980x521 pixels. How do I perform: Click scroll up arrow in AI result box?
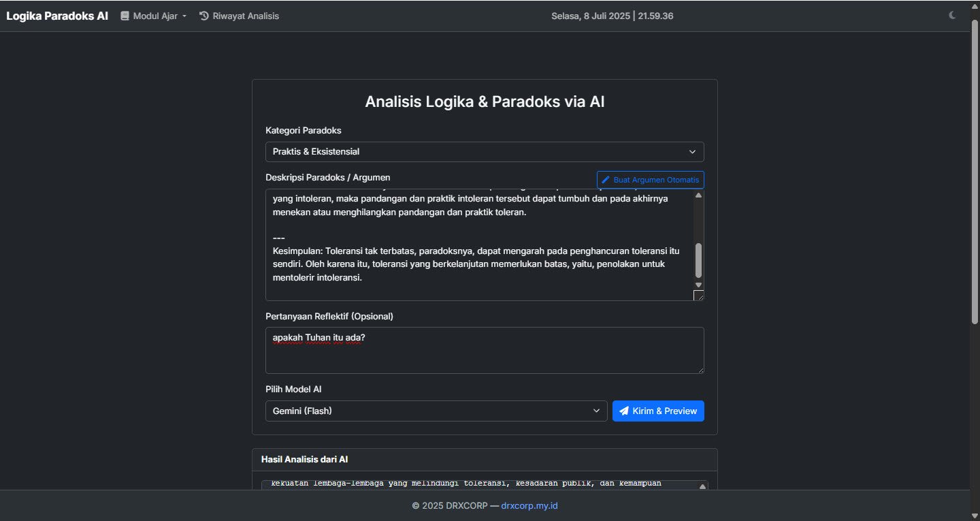tap(702, 486)
